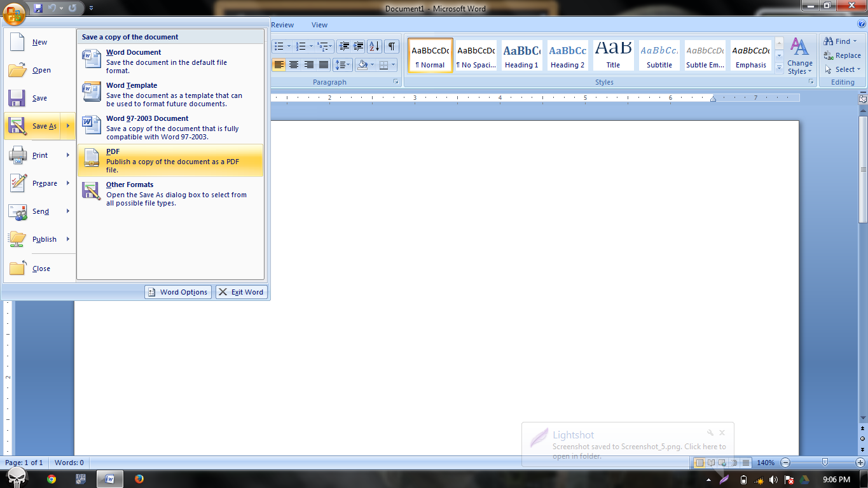Open the Word Options button

(178, 292)
